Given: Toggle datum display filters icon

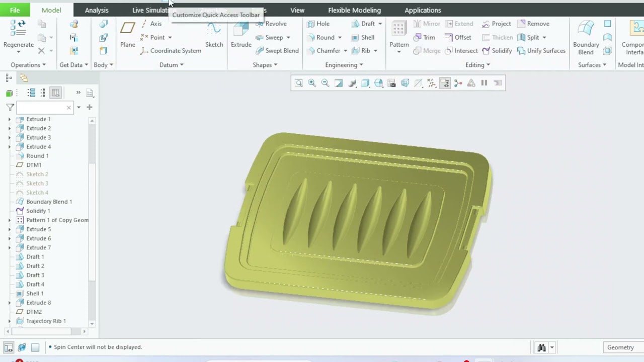Looking at the screenshot, I should (x=432, y=83).
